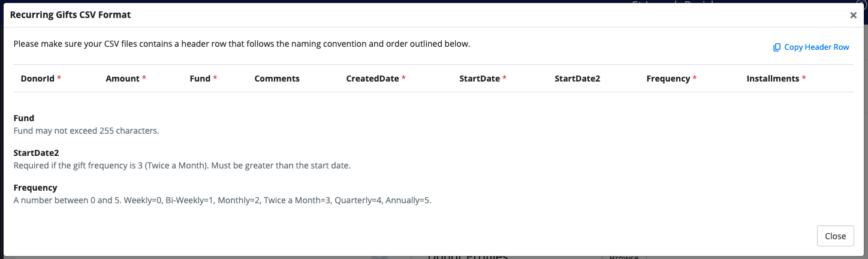Click the Comments column header

[x=277, y=79]
